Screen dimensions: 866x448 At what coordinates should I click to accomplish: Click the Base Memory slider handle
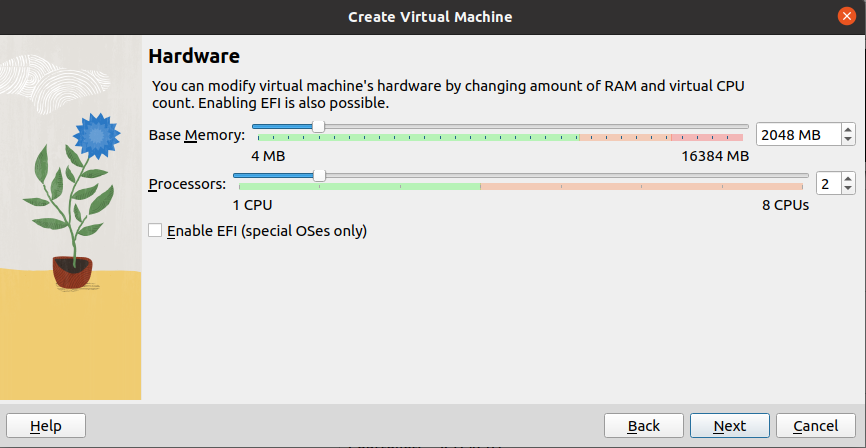click(318, 126)
